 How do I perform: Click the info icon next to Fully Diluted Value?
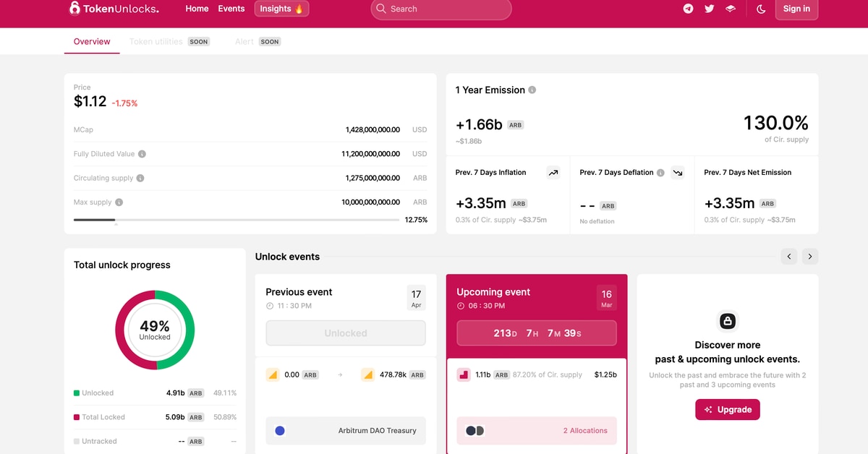click(142, 154)
